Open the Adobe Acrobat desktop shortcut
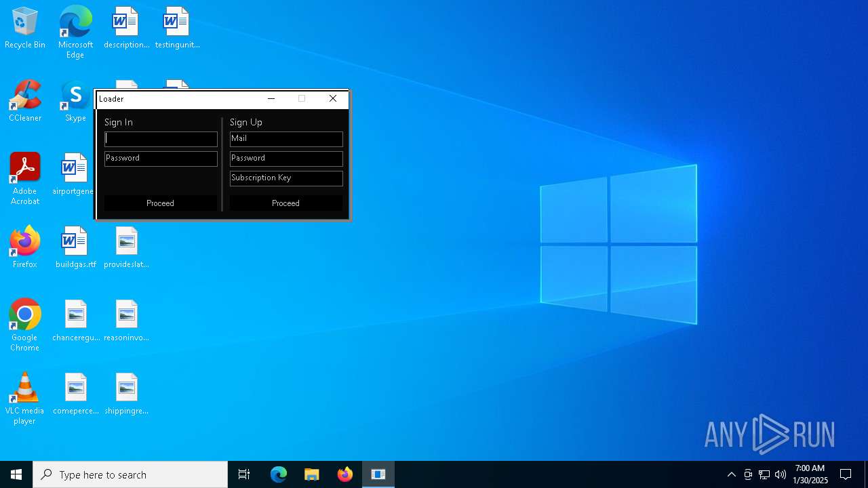Screen dimensions: 868x488 coord(25,179)
